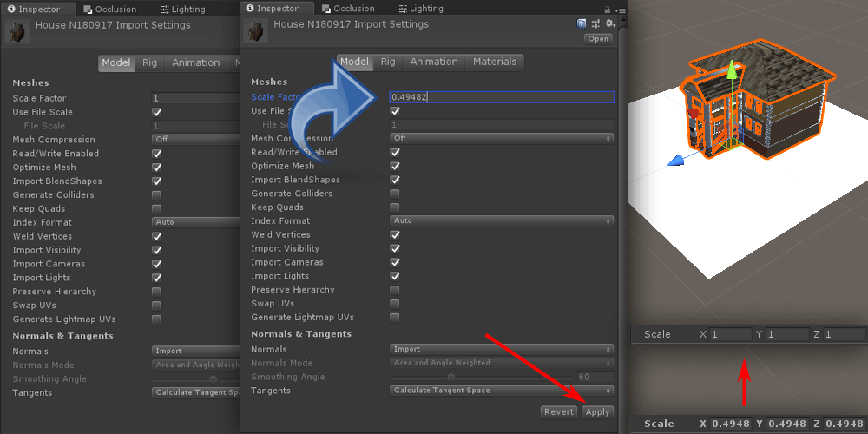Open the Mesh Compression dropdown in right panel

[x=502, y=138]
